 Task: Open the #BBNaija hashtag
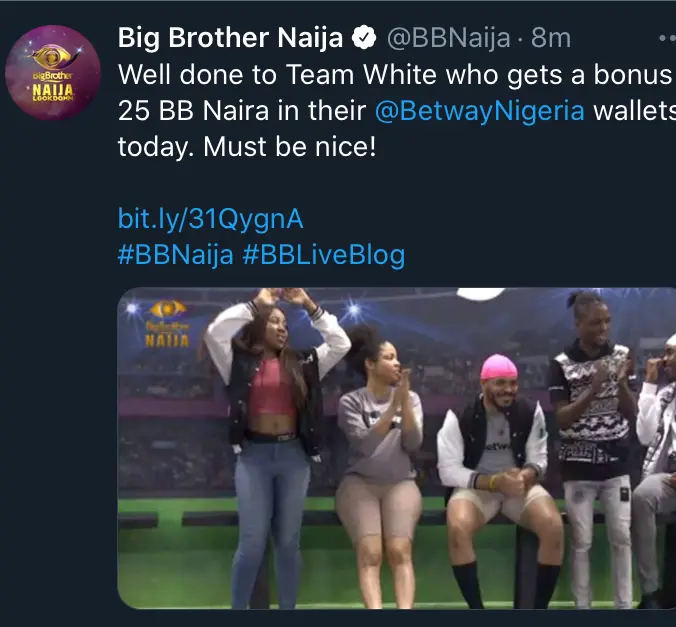176,254
